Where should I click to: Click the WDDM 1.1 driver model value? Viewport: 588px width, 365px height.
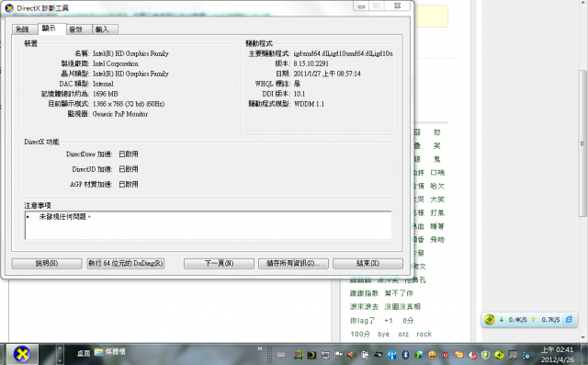309,104
